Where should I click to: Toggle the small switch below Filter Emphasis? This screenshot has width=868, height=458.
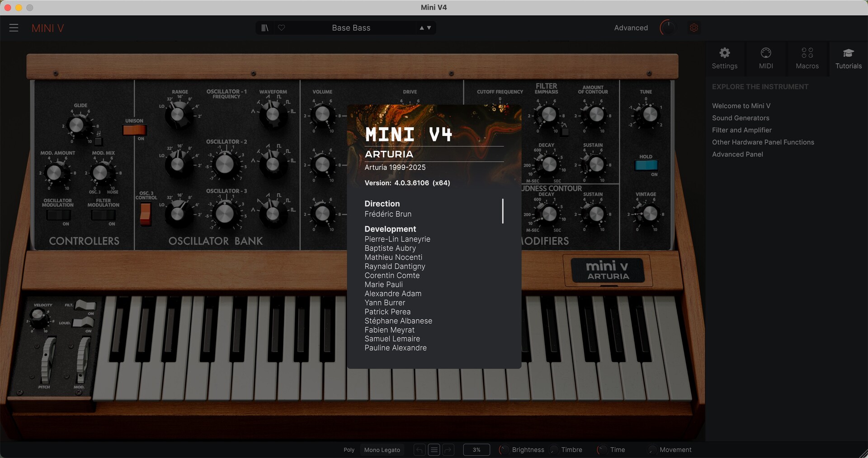tap(564, 132)
